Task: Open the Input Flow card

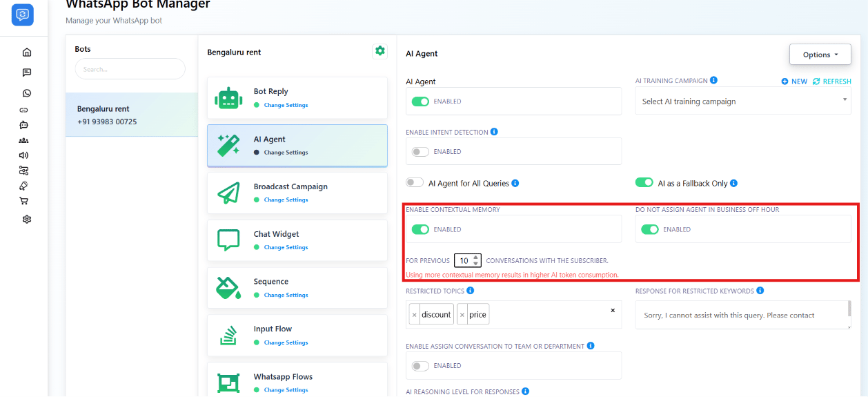Action: tap(297, 336)
